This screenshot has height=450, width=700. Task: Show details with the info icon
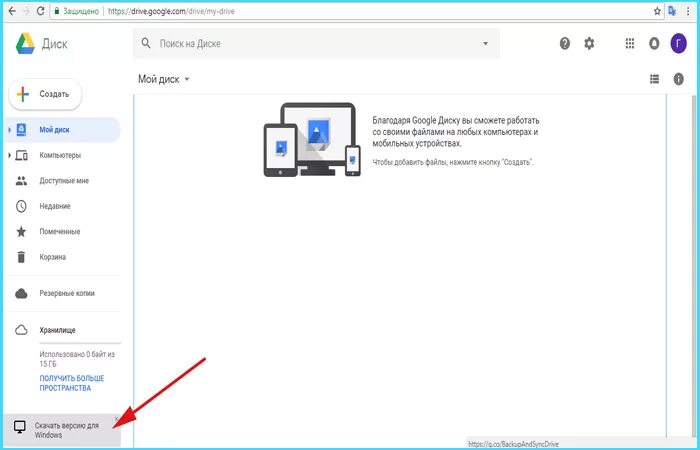pos(679,79)
